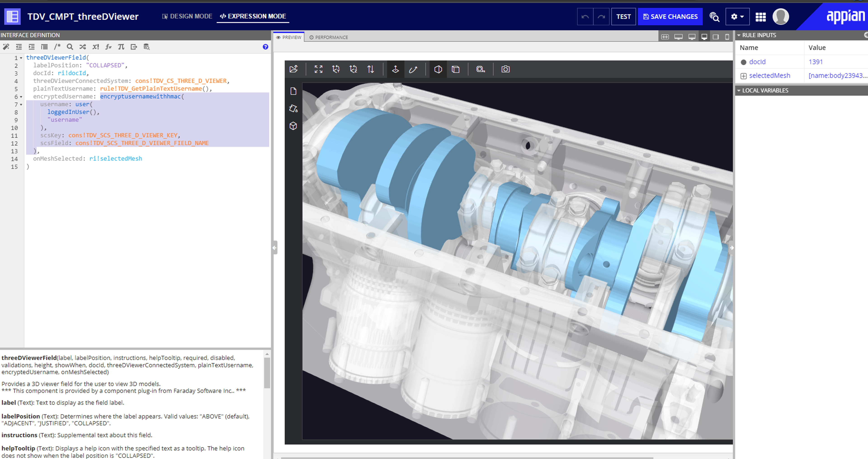The image size is (868, 459).
Task: Click the undo button
Action: (x=585, y=17)
